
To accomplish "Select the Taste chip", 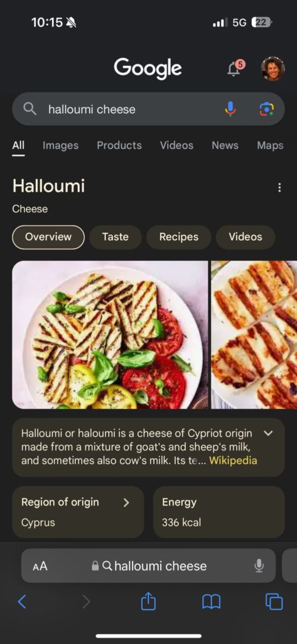I will pyautogui.click(x=116, y=237).
